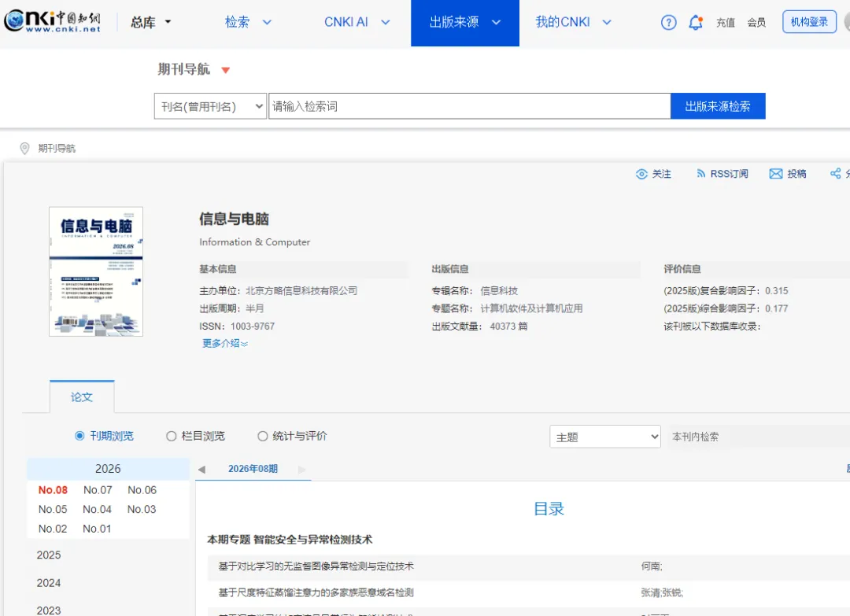The image size is (850, 616).
Task: Expand the 2025 year
Action: (49, 555)
